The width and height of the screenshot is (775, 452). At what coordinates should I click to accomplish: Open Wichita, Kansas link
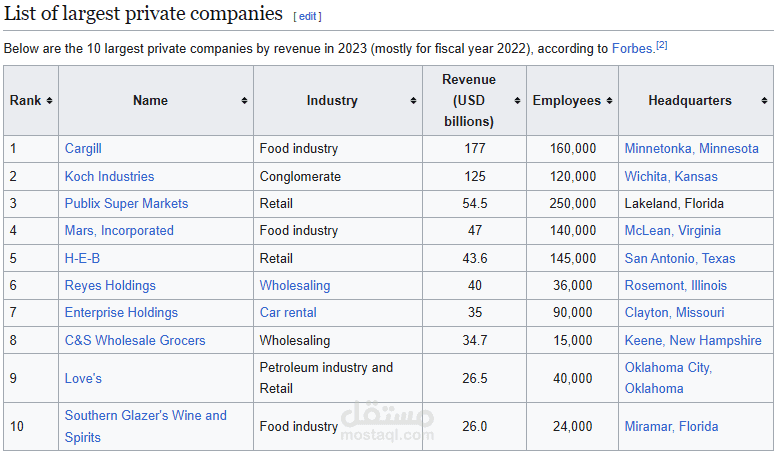(671, 176)
